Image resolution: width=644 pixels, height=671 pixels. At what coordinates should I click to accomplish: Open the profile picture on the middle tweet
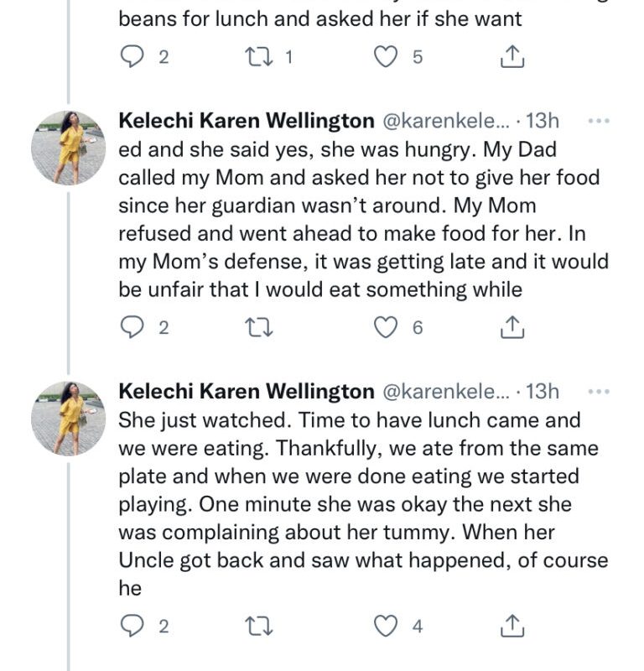[x=69, y=148]
